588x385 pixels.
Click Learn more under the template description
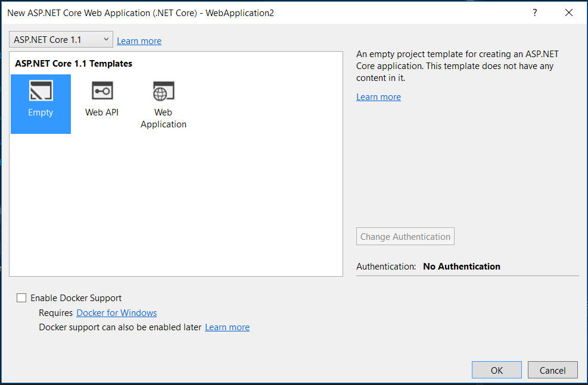pos(378,96)
